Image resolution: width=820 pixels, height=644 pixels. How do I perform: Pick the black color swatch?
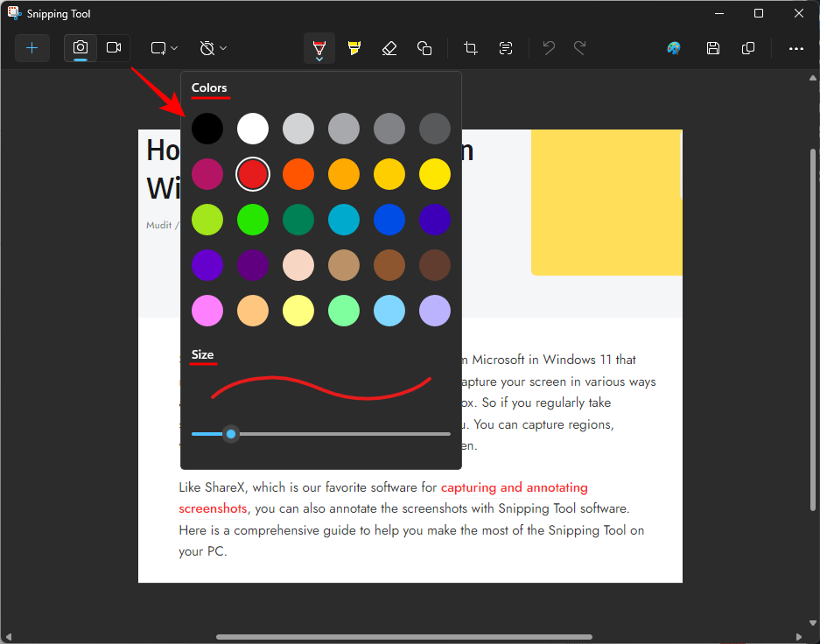(x=207, y=129)
